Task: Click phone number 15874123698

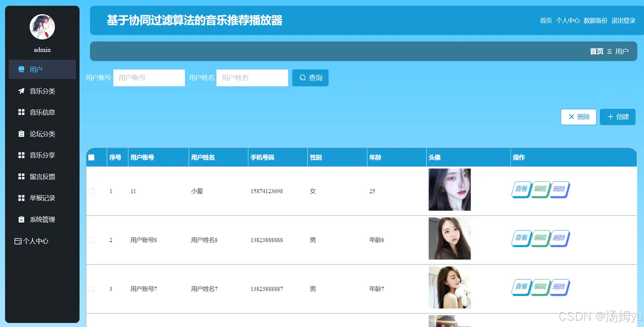Action: 267,191
